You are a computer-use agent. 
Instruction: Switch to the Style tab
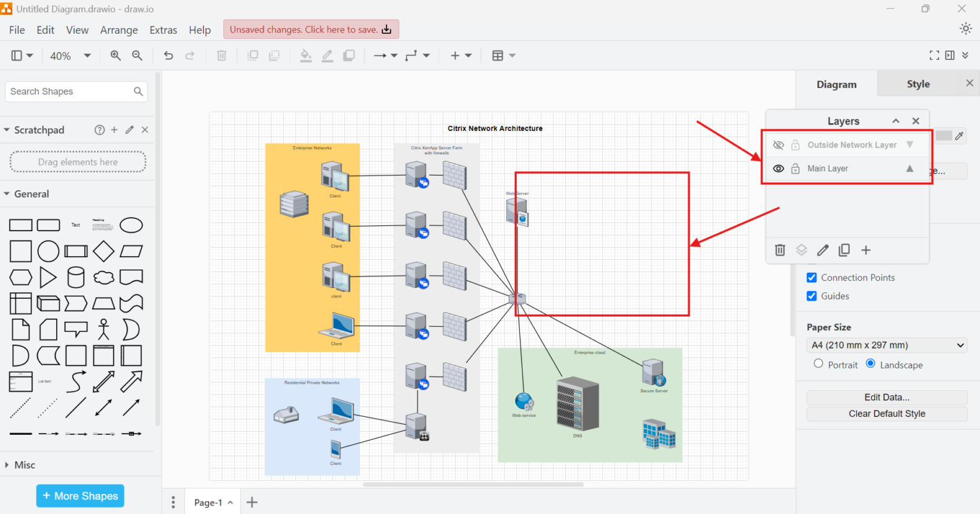917,84
